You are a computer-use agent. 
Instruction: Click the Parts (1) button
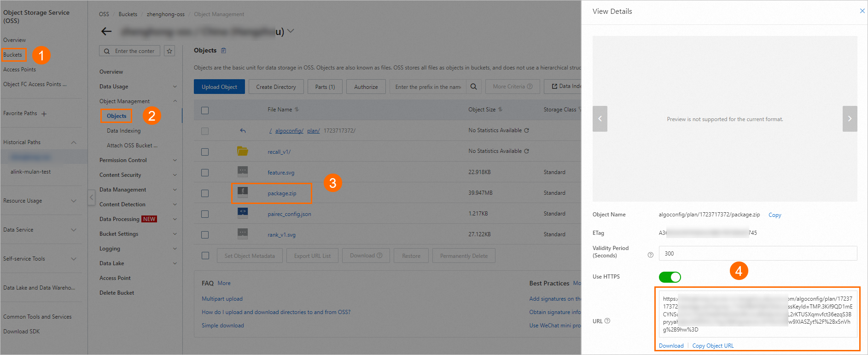(325, 87)
